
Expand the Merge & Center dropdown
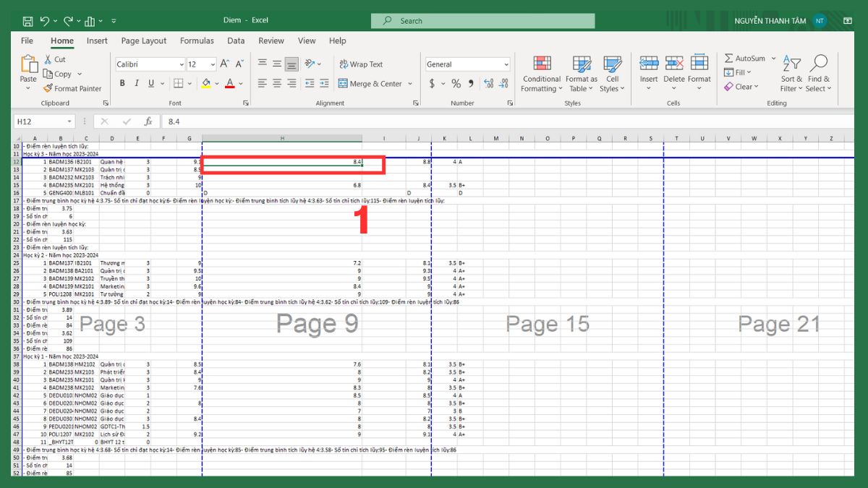pyautogui.click(x=410, y=83)
